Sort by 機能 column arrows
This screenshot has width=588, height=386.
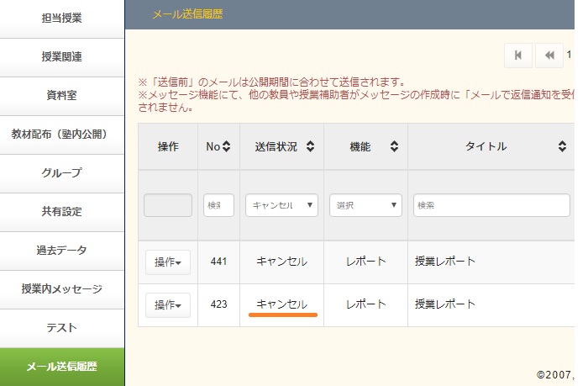point(394,147)
